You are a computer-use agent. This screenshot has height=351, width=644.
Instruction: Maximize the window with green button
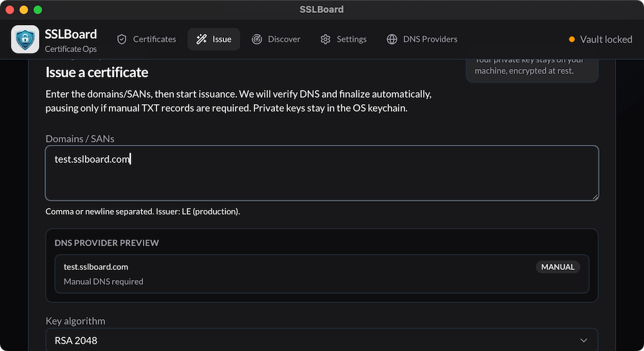pyautogui.click(x=38, y=10)
